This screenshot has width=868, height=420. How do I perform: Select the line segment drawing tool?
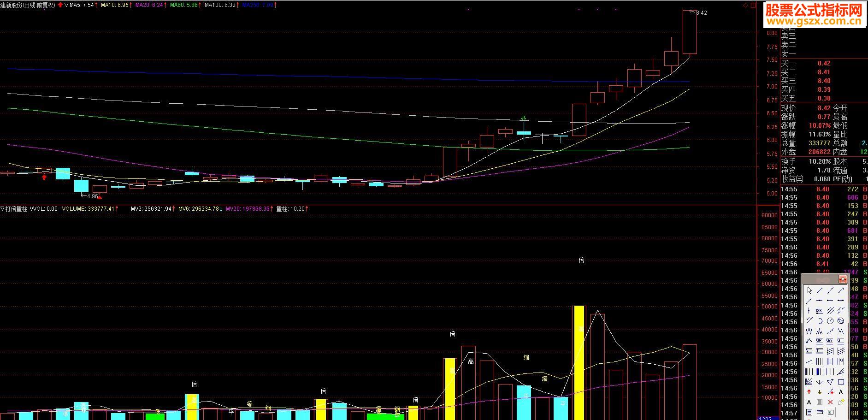pyautogui.click(x=820, y=290)
